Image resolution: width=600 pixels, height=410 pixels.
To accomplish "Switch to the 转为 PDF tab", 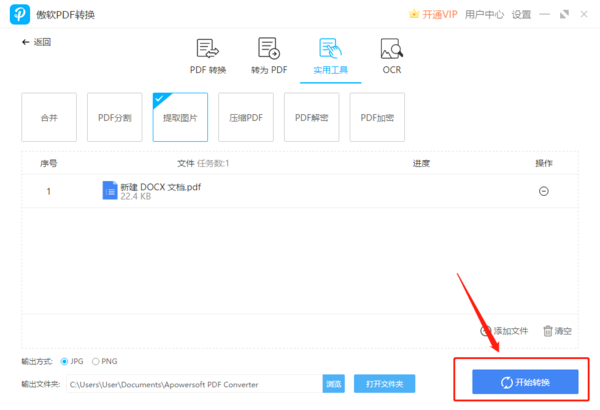I will 269,56.
